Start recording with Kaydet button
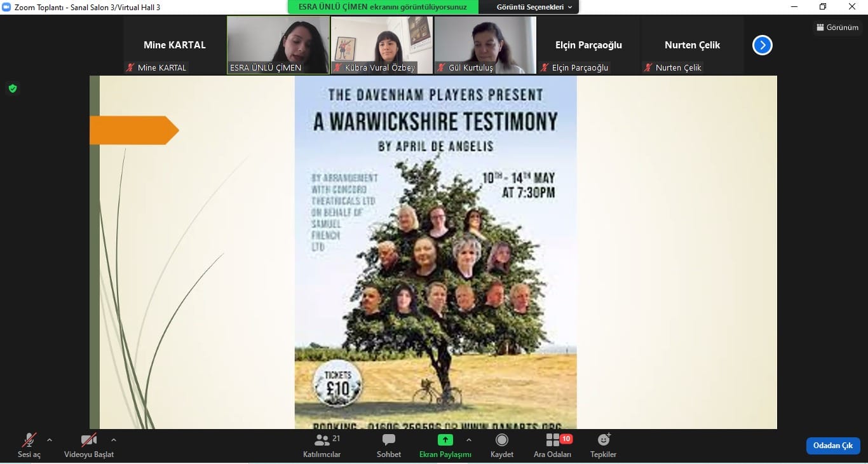This screenshot has height=464, width=868. coord(502,445)
